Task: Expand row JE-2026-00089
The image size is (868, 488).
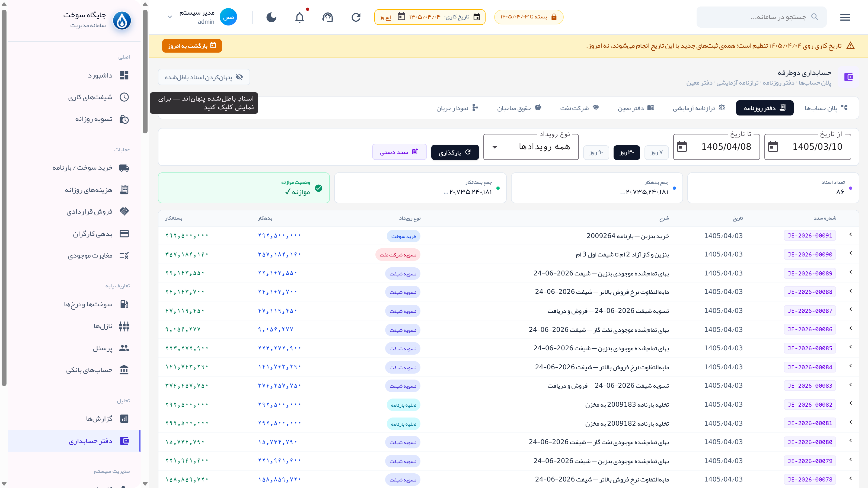Action: tap(850, 272)
